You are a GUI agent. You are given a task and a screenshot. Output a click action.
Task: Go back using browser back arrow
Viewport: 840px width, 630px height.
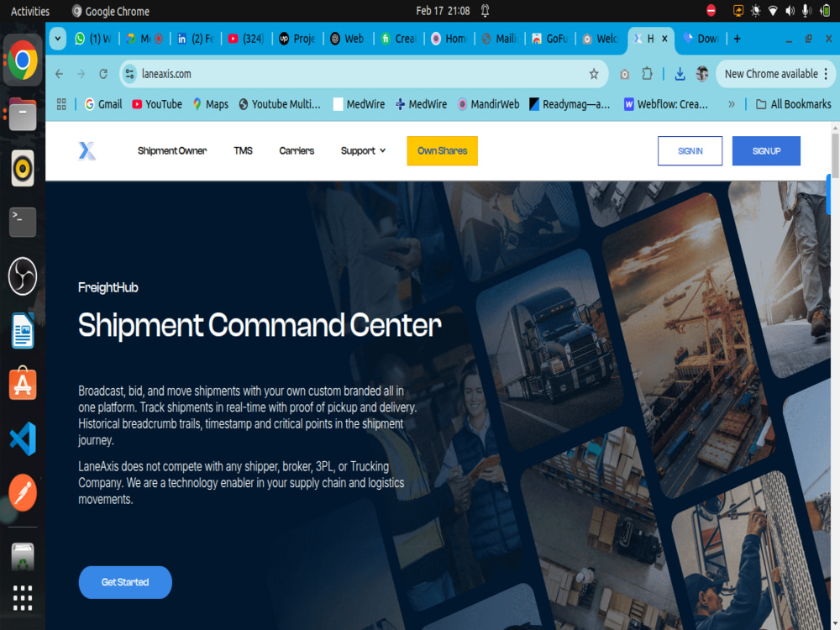coord(59,74)
